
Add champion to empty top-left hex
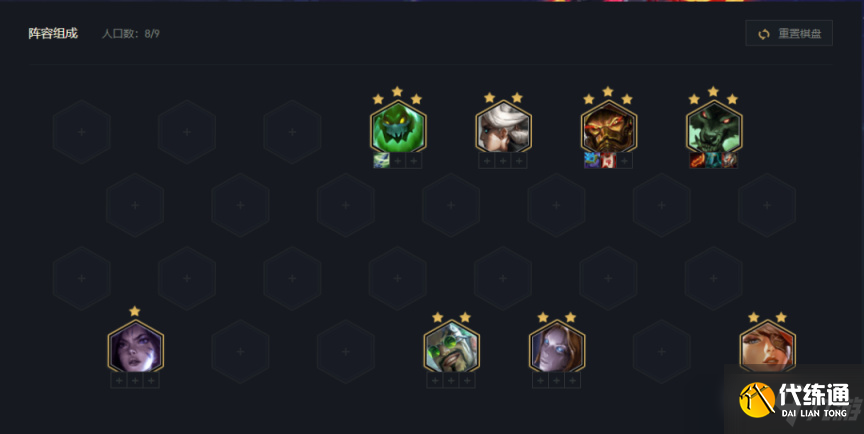(x=82, y=132)
